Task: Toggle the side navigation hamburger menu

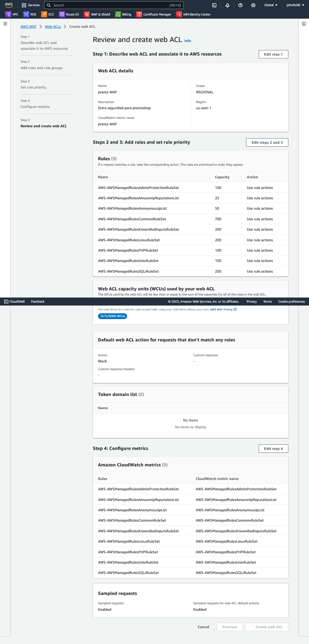Action: (x=5, y=24)
